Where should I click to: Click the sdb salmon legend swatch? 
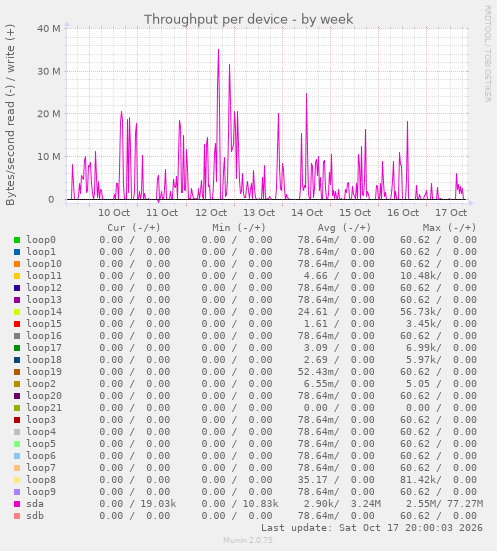coord(17,516)
